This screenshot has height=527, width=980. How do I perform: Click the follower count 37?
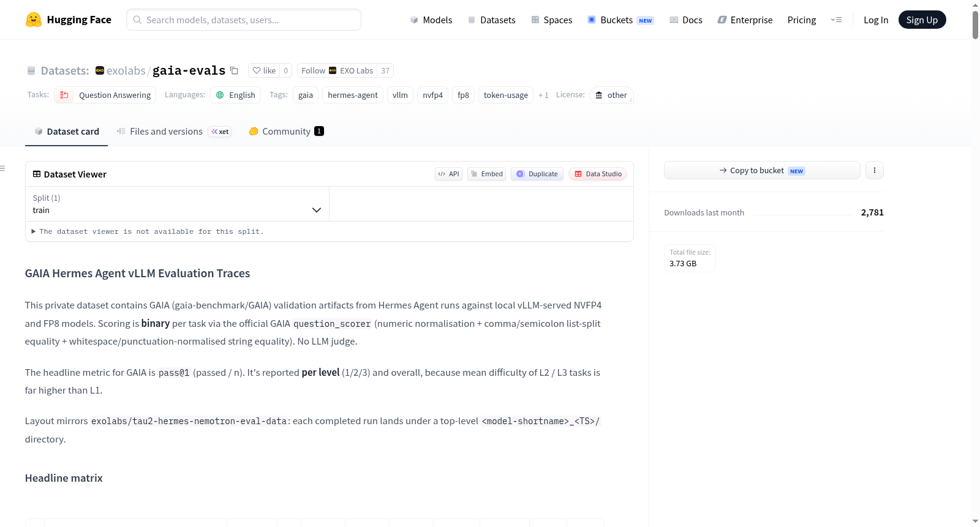pyautogui.click(x=385, y=70)
